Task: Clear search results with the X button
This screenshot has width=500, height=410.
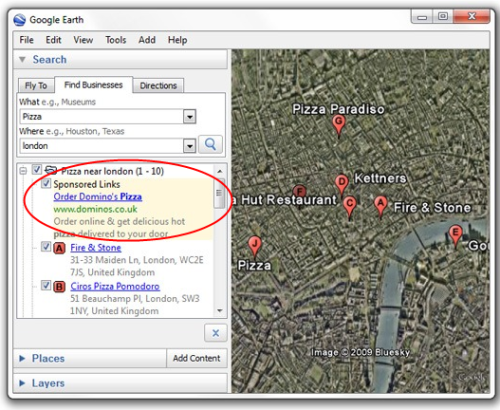Action: (216, 333)
